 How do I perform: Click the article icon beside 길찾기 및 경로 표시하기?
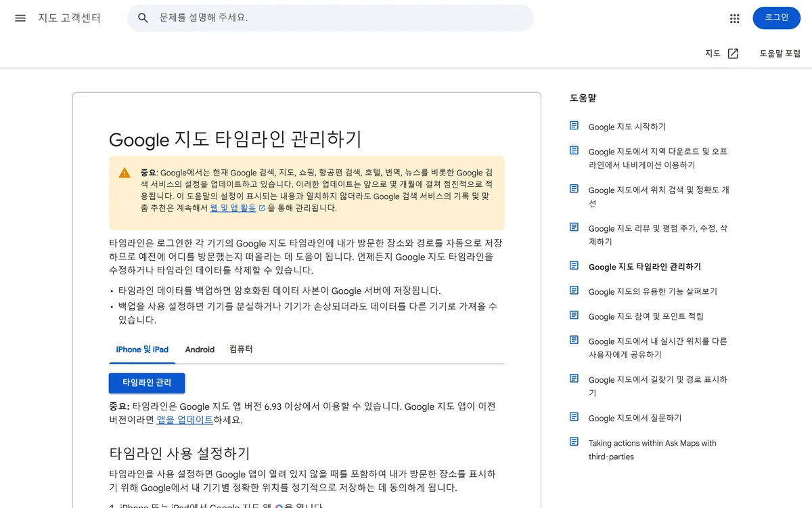click(574, 378)
